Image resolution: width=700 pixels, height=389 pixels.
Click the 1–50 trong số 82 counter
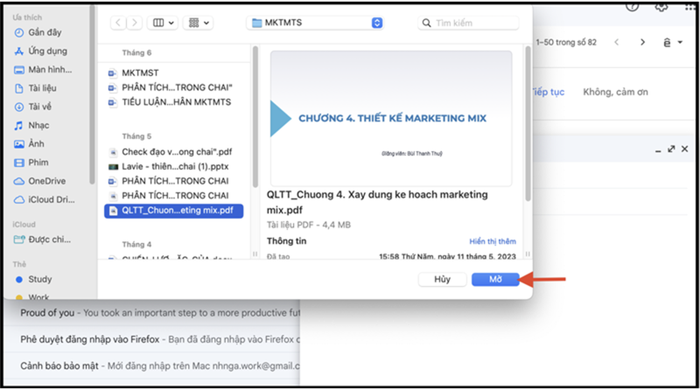coord(566,42)
